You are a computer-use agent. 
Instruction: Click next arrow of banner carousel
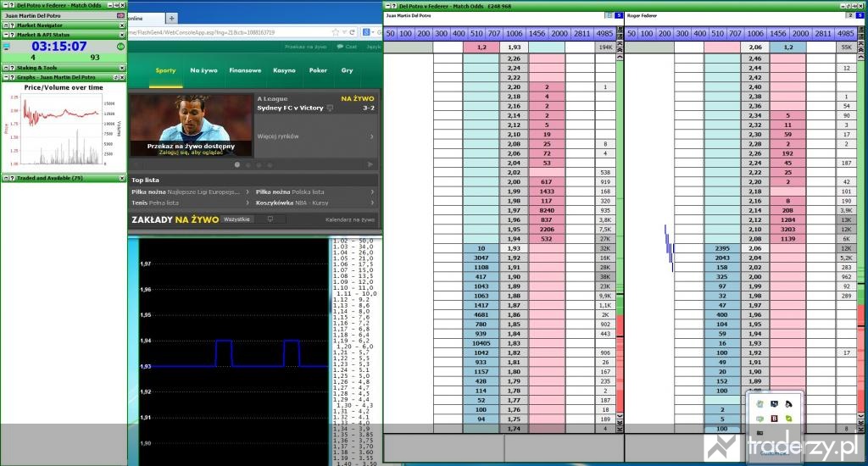coord(370,164)
